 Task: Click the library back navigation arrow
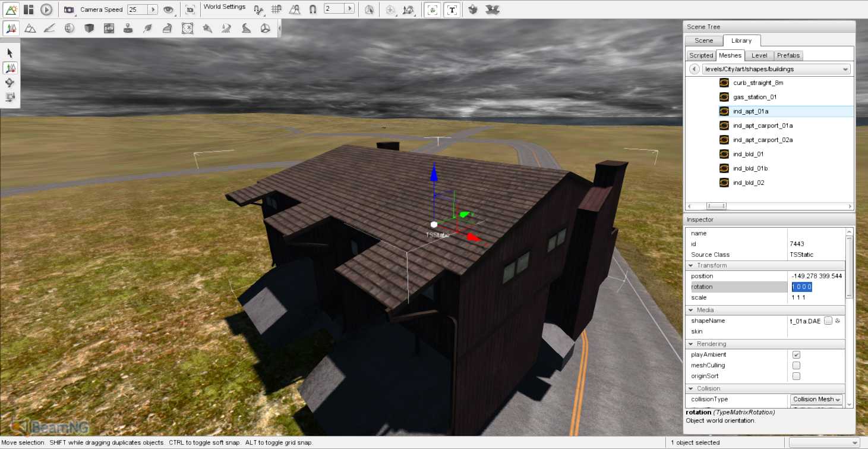click(x=694, y=69)
